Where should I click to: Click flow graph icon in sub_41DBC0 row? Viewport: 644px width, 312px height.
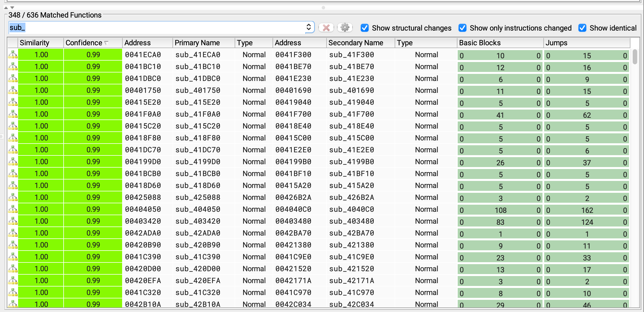tap(13, 78)
